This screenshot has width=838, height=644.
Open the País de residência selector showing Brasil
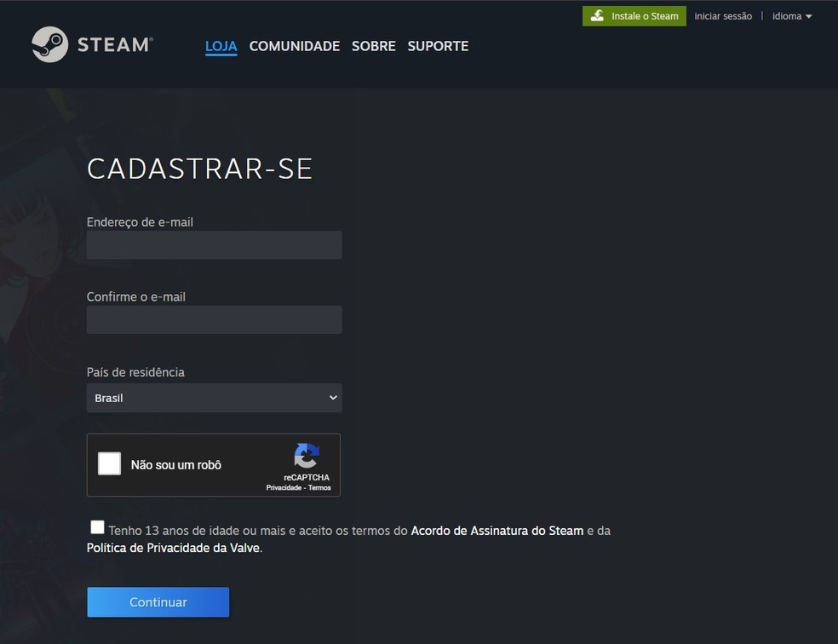214,397
